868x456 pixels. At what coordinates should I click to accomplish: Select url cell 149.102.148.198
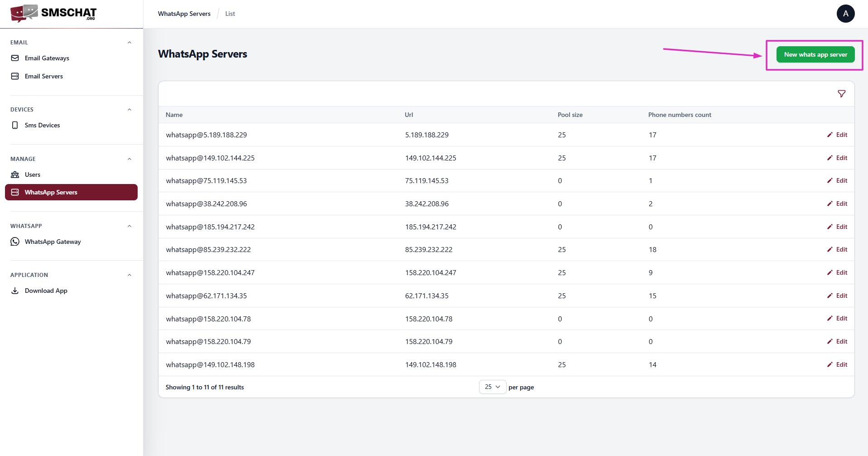pyautogui.click(x=431, y=364)
